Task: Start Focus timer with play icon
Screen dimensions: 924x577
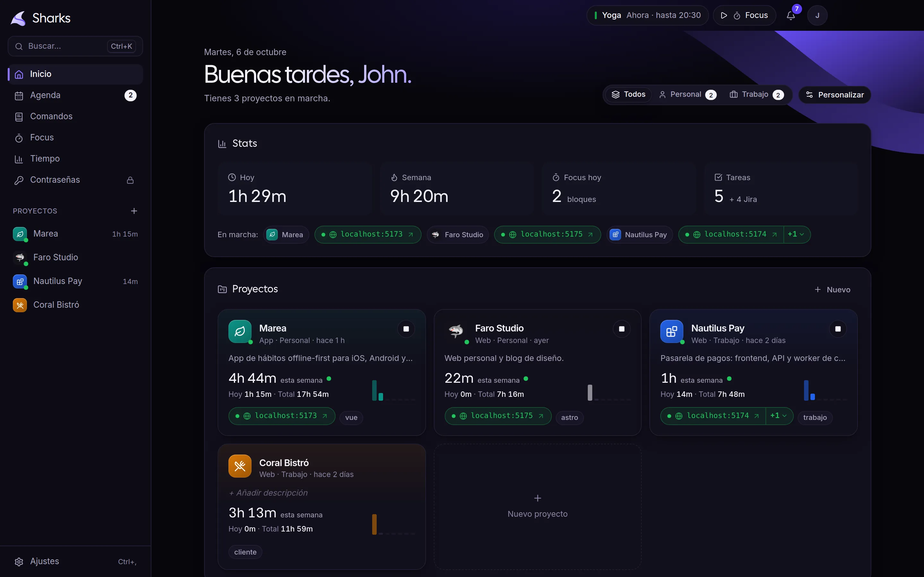Action: tap(723, 15)
